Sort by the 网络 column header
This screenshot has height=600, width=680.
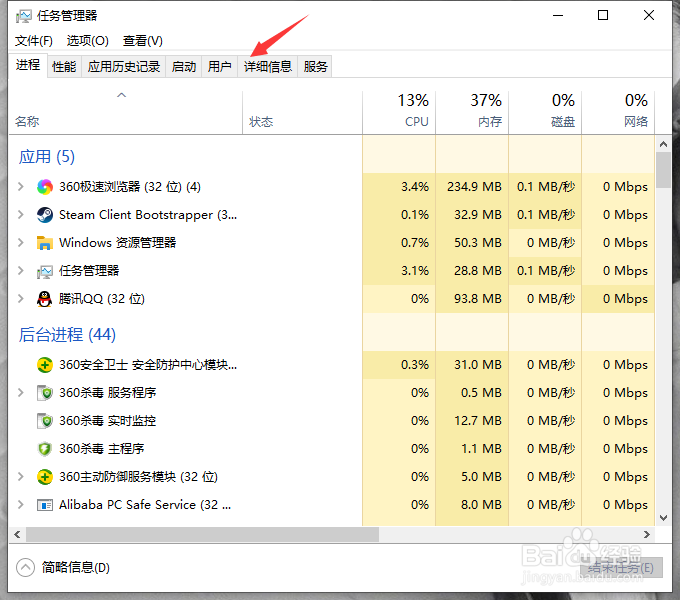click(x=618, y=111)
